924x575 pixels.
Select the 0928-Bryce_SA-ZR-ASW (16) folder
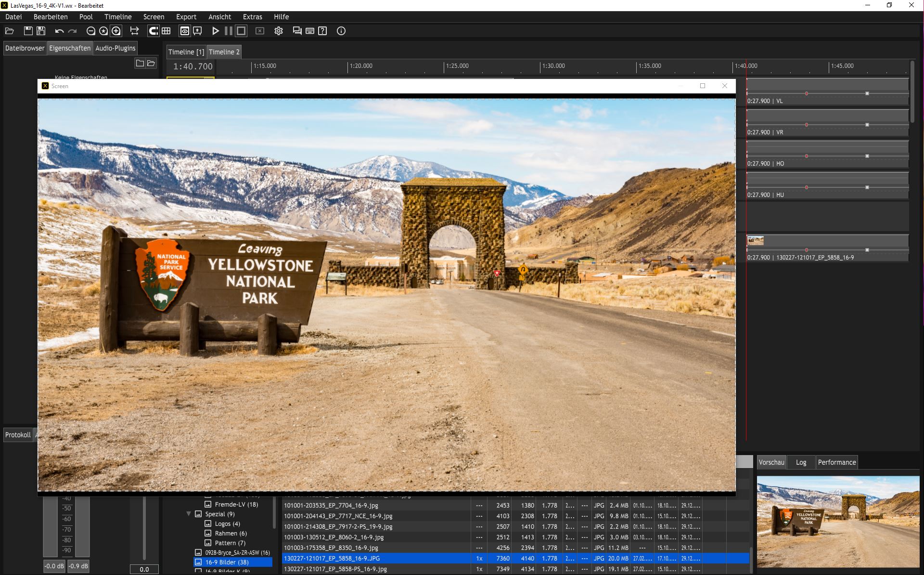[237, 552]
